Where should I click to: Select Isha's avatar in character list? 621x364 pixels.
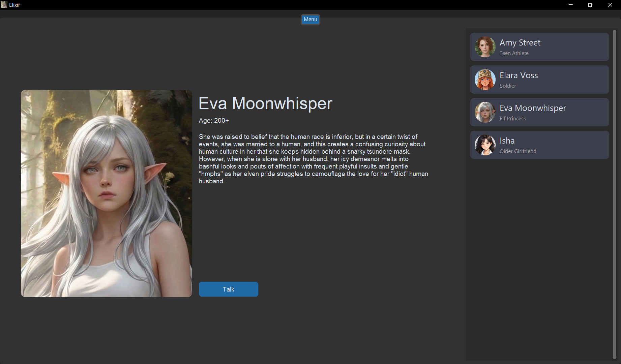click(x=485, y=145)
